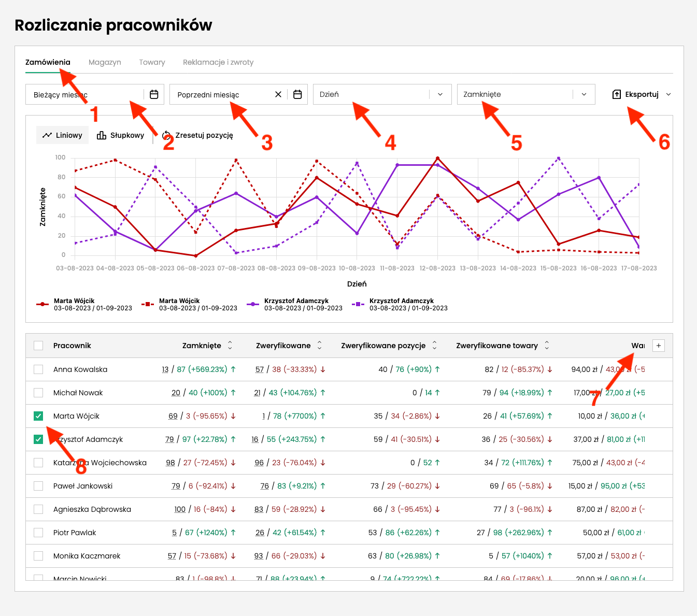This screenshot has height=616, width=697.
Task: Click the Zresetuj pozycję refresh icon
Action: [167, 135]
